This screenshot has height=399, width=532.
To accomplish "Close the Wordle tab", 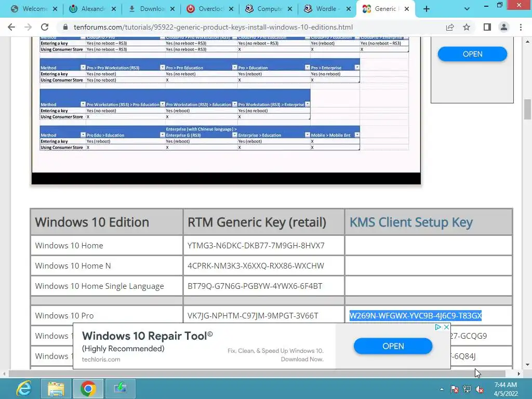I will pyautogui.click(x=349, y=9).
